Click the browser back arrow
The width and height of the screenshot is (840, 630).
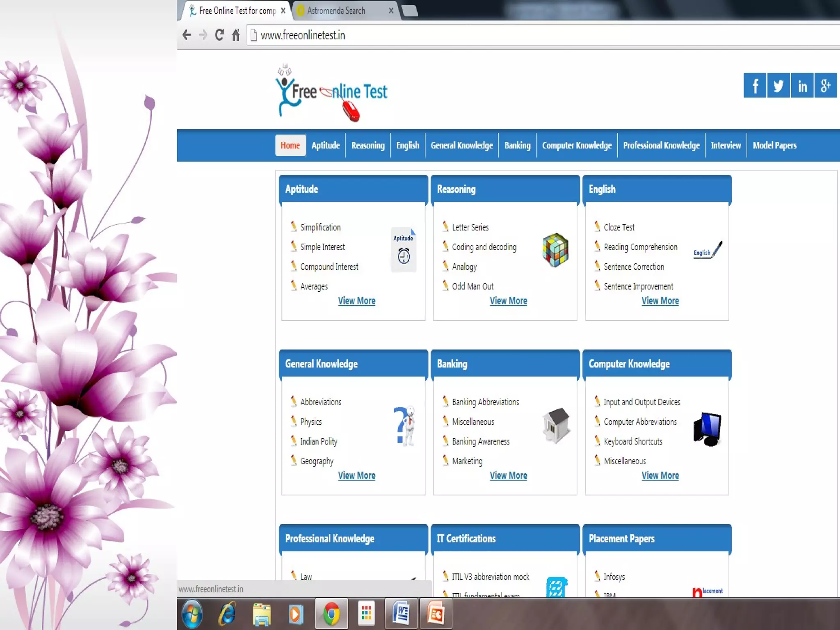coord(187,35)
